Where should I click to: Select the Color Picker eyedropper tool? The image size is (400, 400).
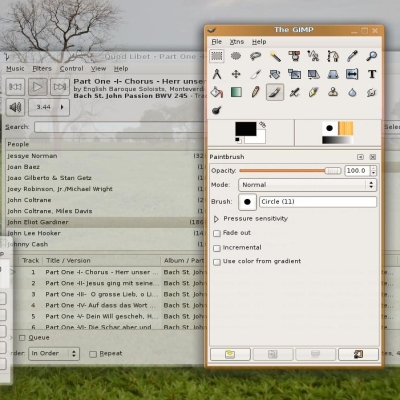352,56
